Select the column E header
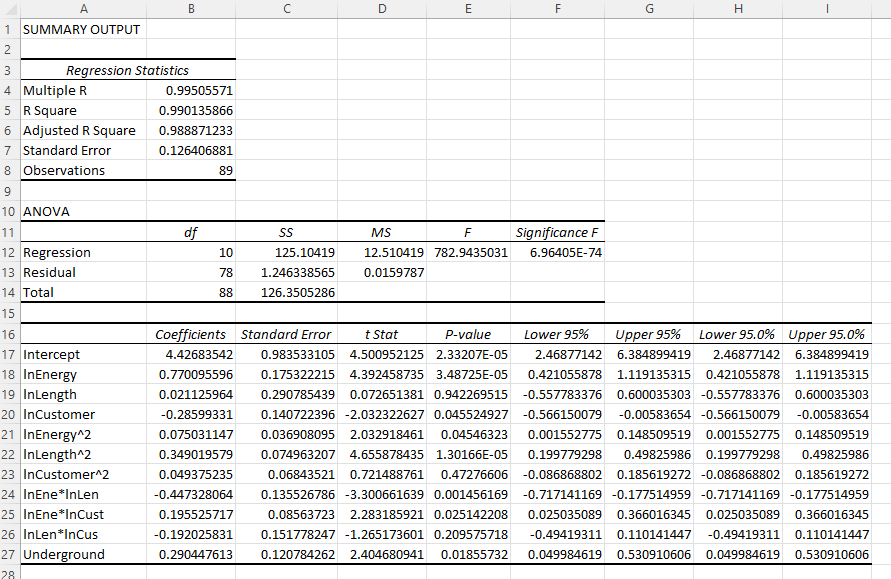Screen dimensions: 891x579 tap(467, 9)
